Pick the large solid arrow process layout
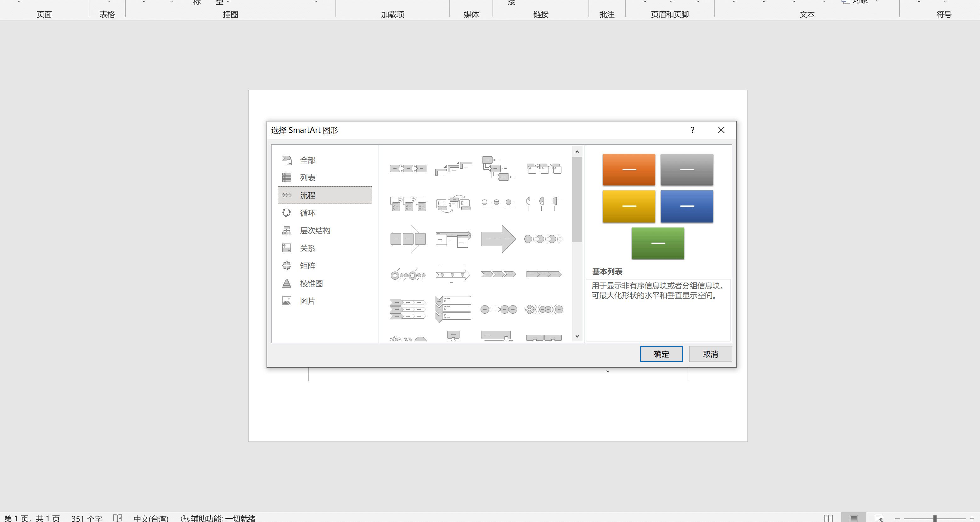This screenshot has width=980, height=522. pyautogui.click(x=498, y=239)
